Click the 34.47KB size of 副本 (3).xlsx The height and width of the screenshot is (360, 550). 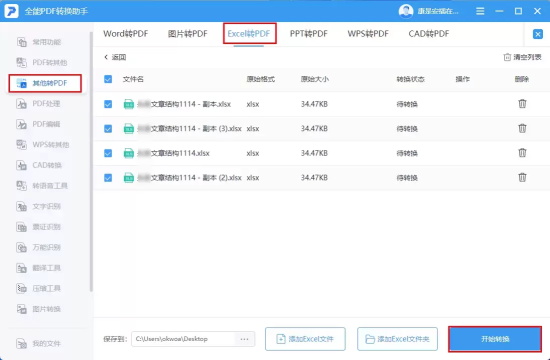(x=314, y=129)
